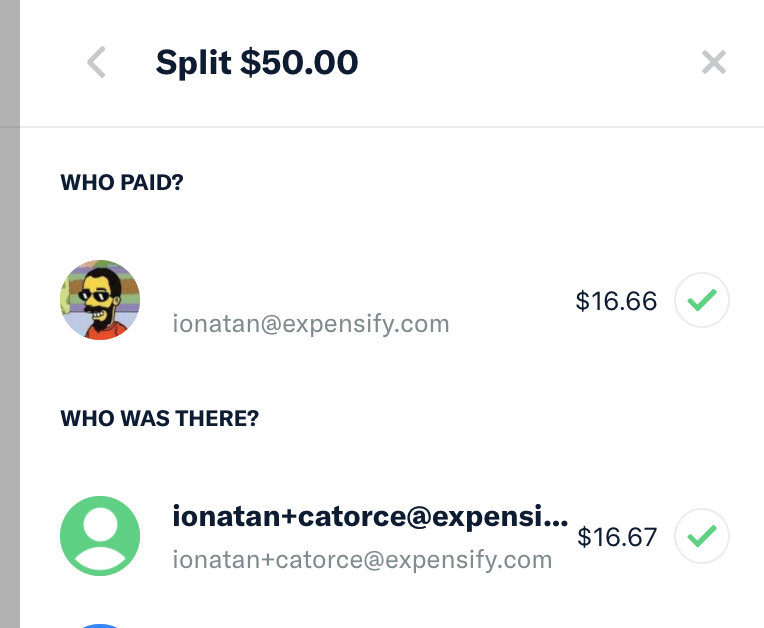
Task: Toggle the payer checkbox for ionatan@expensify.com
Action: pyautogui.click(x=702, y=299)
